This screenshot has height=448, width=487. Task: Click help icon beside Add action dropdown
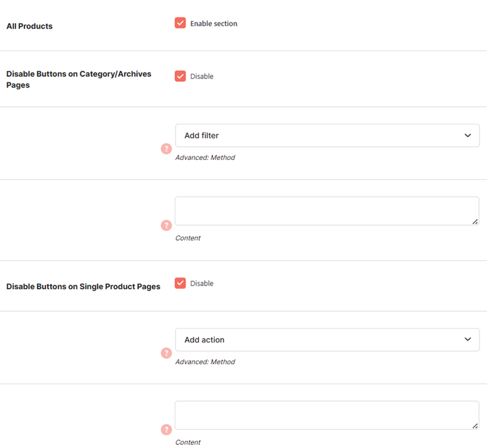click(166, 353)
